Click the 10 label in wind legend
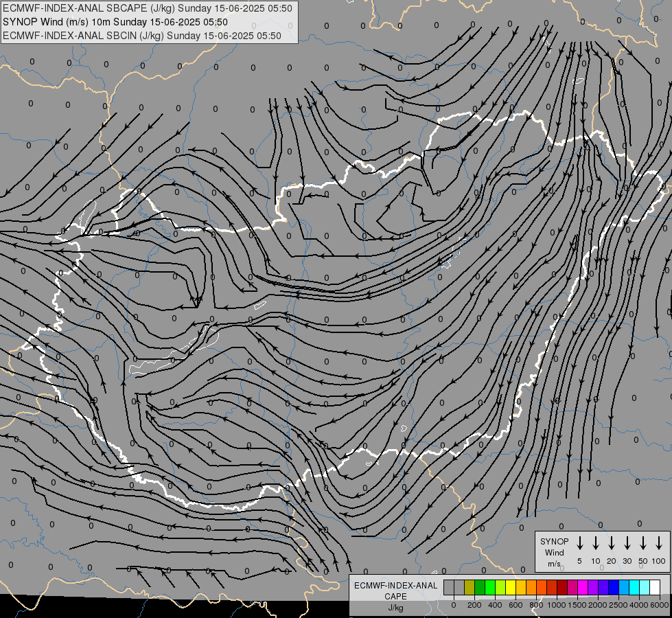This screenshot has width=672, height=618. pos(595,561)
